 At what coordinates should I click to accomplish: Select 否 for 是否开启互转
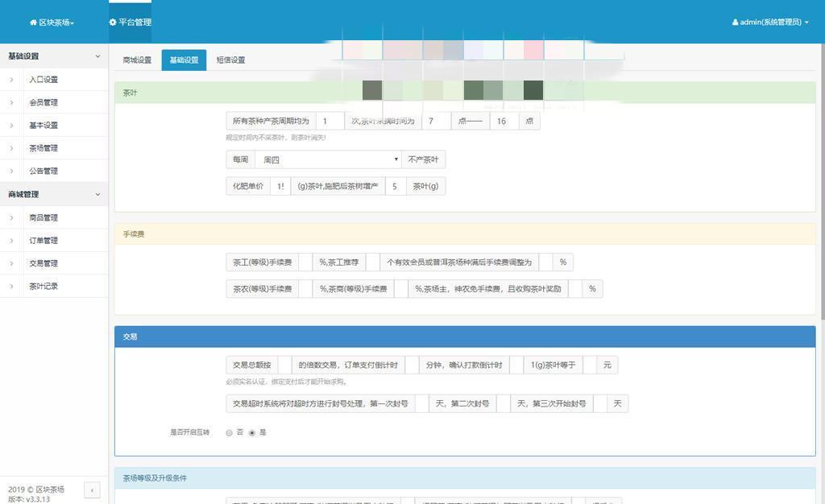pos(229,432)
